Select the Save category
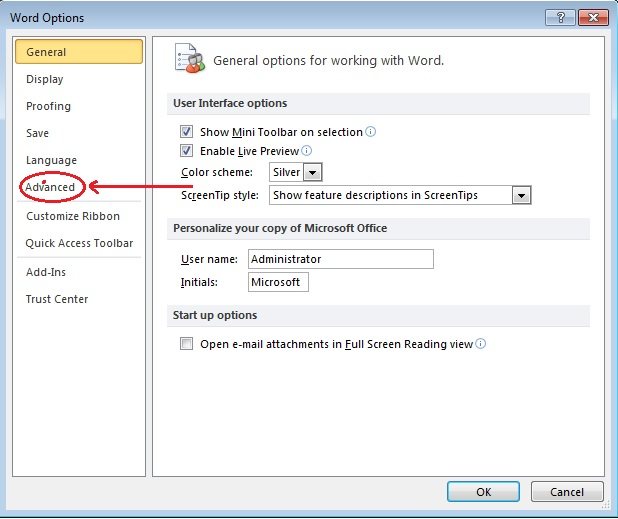618x519 pixels. [37, 133]
